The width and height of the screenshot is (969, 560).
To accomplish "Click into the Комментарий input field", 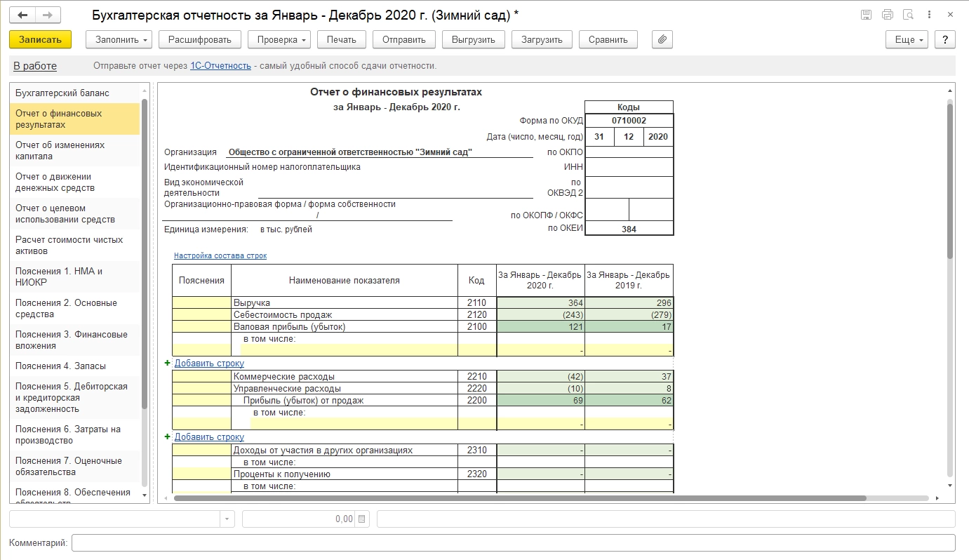I will pyautogui.click(x=512, y=543).
